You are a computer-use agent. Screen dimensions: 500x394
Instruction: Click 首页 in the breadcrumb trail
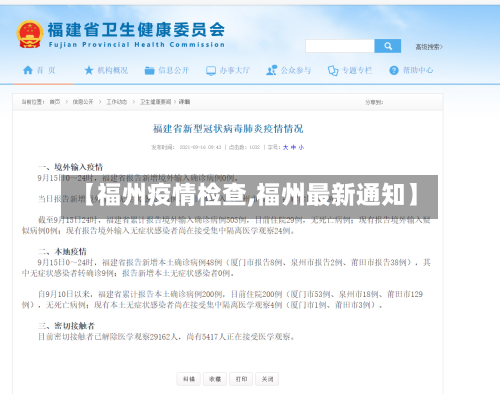click(x=55, y=102)
